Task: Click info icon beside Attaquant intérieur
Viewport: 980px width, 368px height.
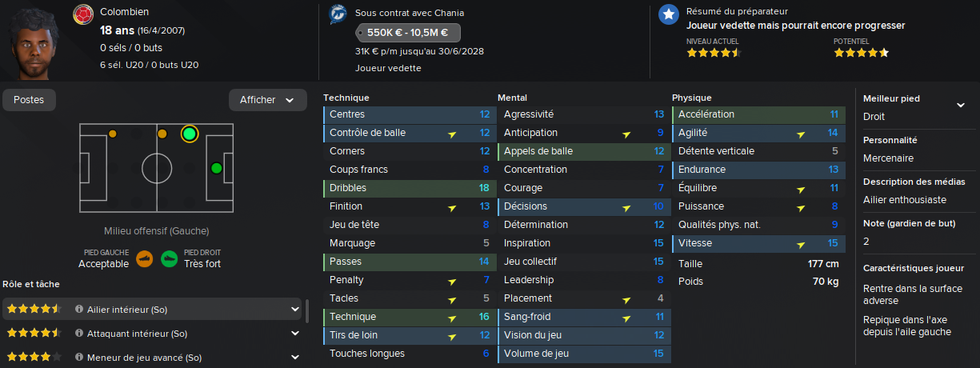Action: pos(79,333)
